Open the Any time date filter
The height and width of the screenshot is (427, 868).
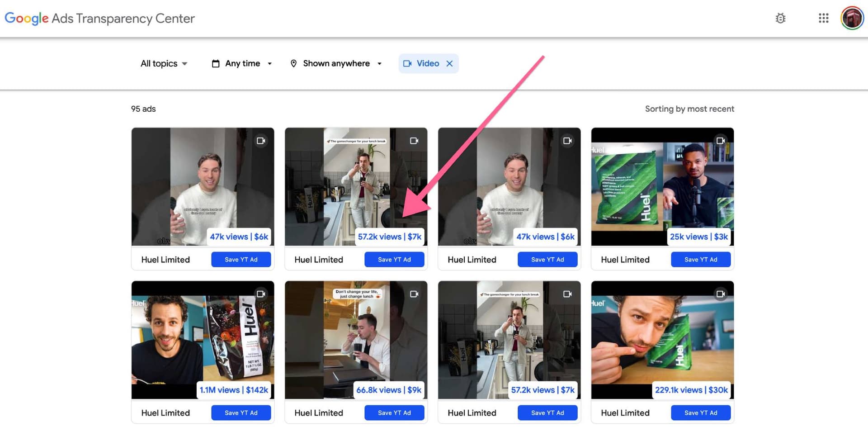(x=242, y=64)
